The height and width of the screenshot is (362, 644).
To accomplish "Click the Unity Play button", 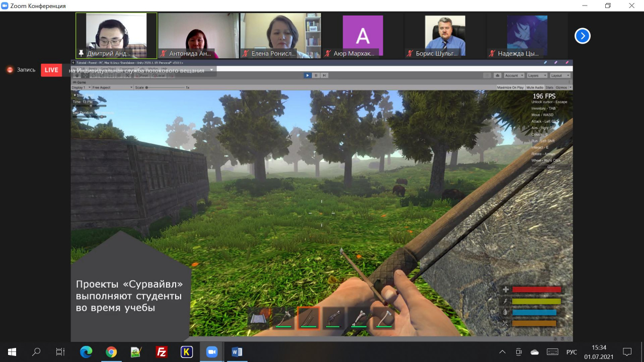I will (x=307, y=75).
